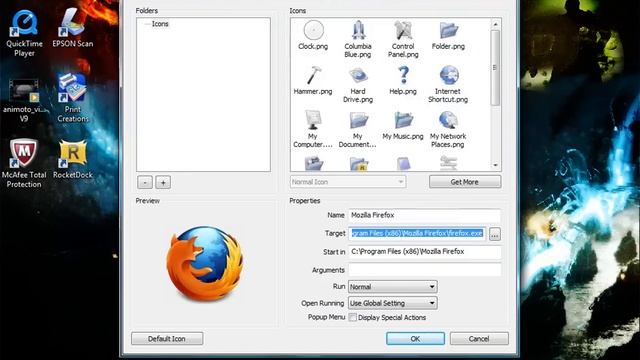The image size is (640, 360).
Task: Open the animoto video file on desktop
Action: point(24,100)
